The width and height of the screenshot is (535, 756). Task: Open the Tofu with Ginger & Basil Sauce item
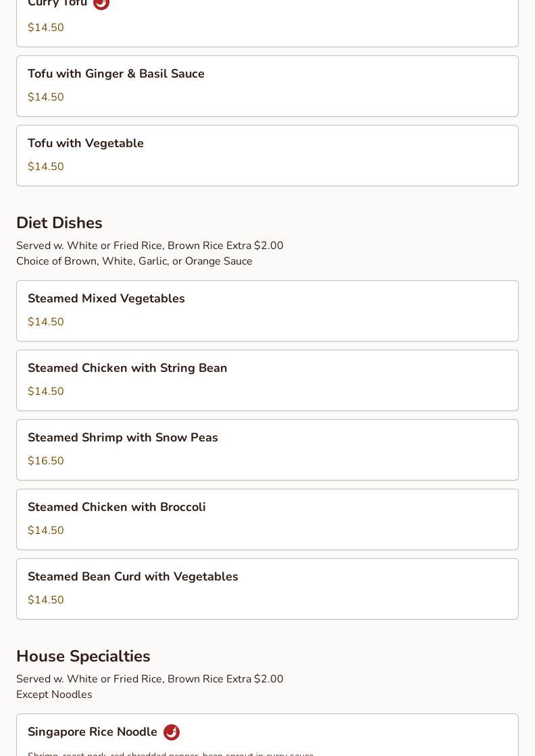point(116,74)
